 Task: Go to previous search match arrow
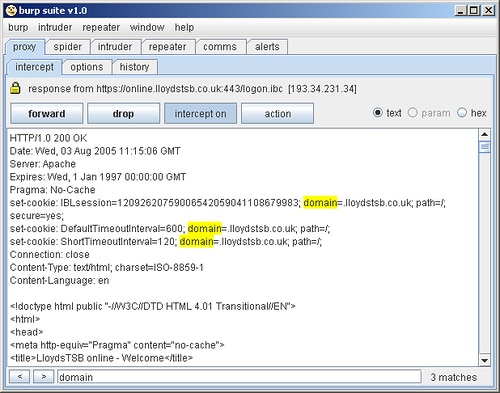click(x=20, y=377)
